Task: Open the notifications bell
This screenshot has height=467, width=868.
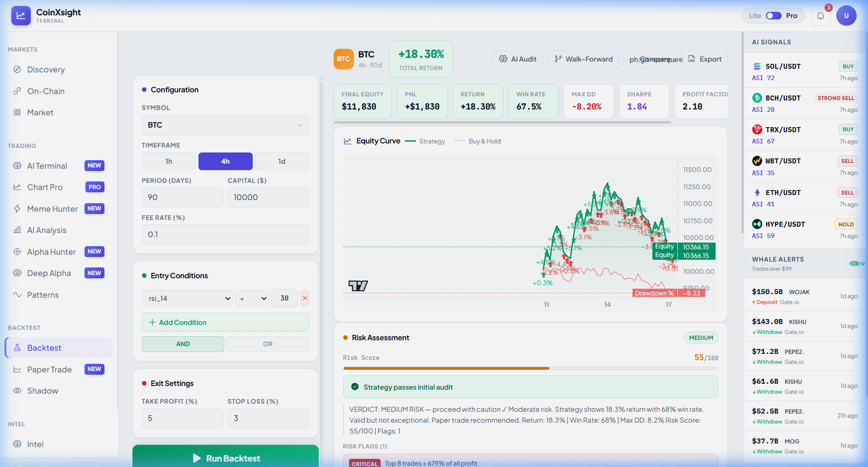Action: click(821, 16)
